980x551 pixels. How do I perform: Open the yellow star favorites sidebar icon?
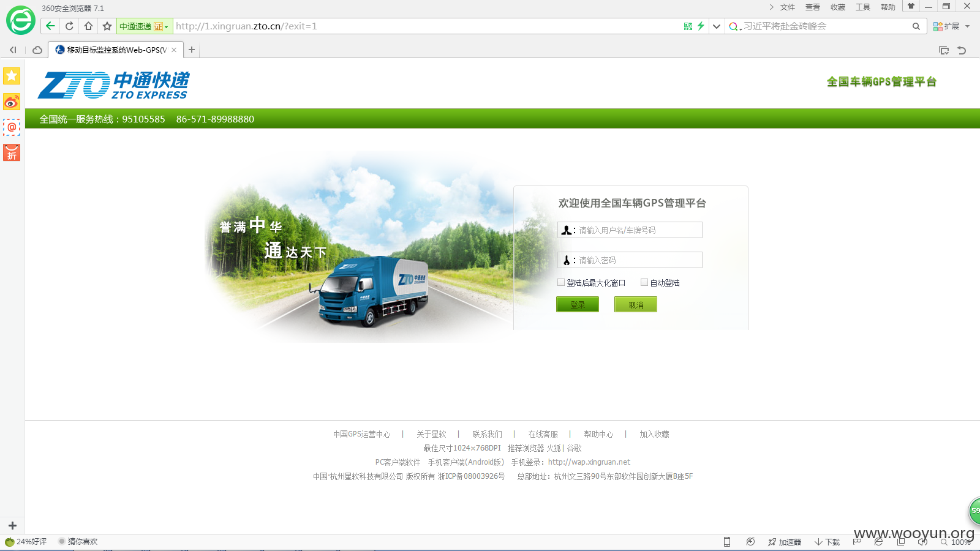point(12,76)
